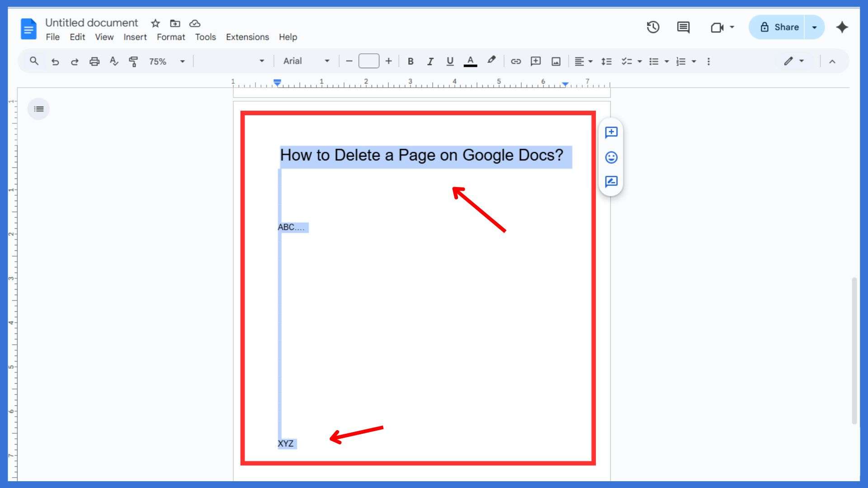This screenshot has width=868, height=488.
Task: Expand bulleted list options arrow
Action: click(666, 61)
